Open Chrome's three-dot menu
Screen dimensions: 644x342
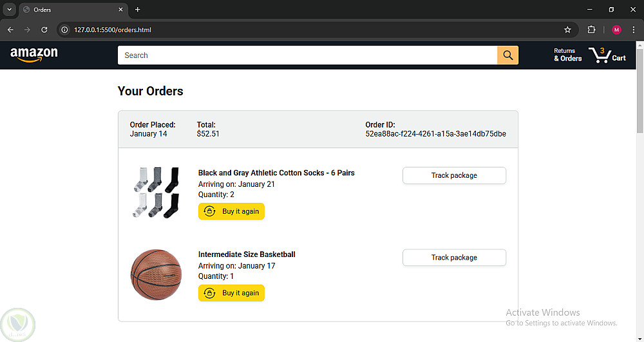pos(634,30)
